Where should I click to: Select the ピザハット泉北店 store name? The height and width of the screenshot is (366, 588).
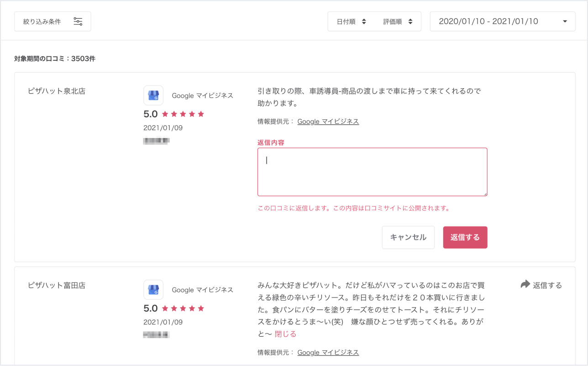57,91
